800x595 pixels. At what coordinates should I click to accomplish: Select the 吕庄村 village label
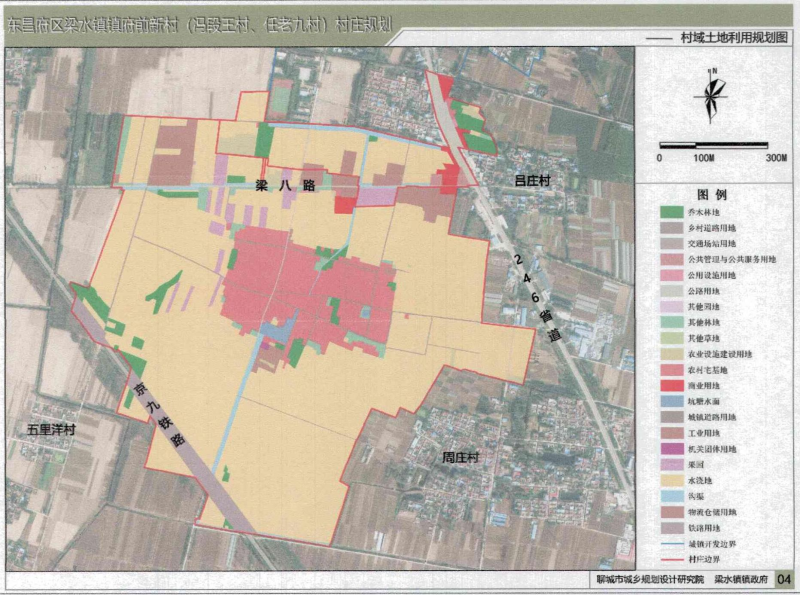click(x=533, y=183)
